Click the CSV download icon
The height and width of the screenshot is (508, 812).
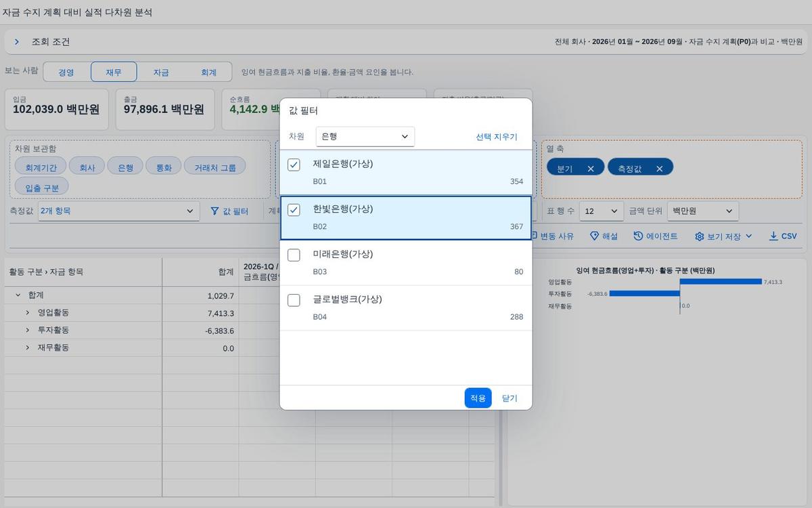click(x=773, y=236)
